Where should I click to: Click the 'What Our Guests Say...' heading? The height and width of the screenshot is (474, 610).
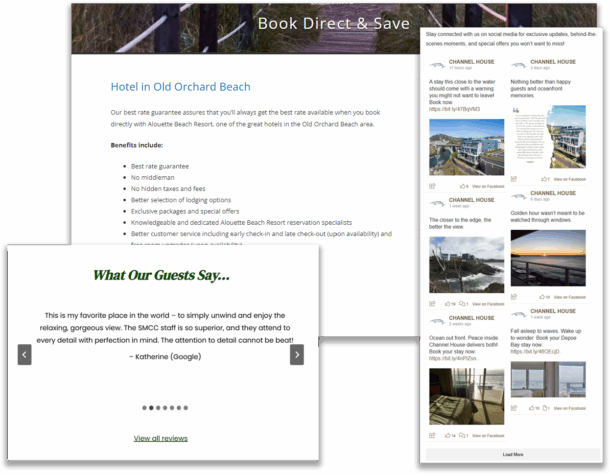(x=161, y=275)
